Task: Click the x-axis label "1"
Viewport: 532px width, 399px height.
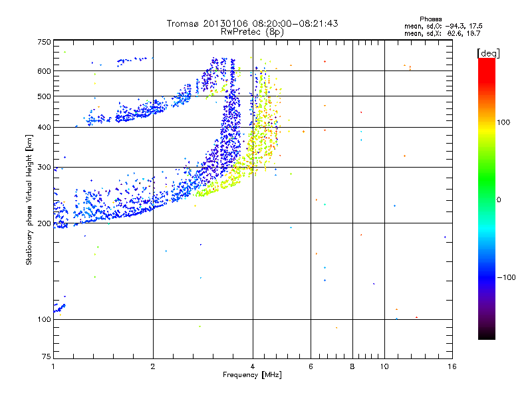Action: (53, 366)
